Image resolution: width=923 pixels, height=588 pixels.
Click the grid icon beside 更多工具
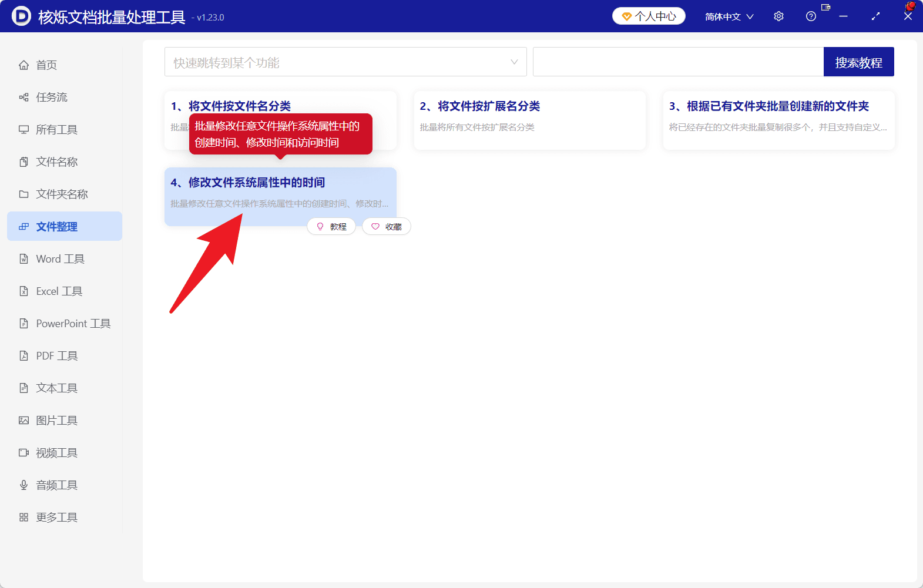click(x=24, y=517)
